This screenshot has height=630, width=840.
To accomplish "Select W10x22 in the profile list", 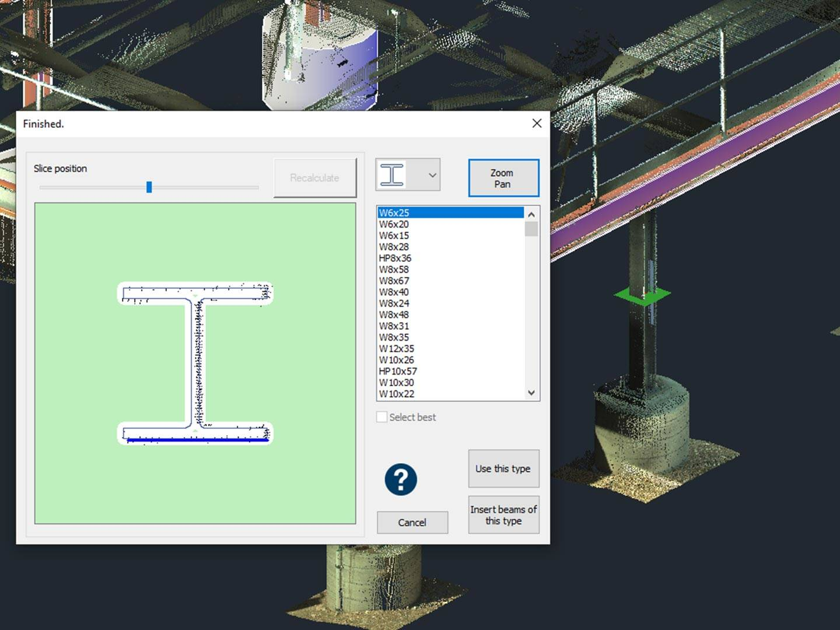I will coord(451,394).
